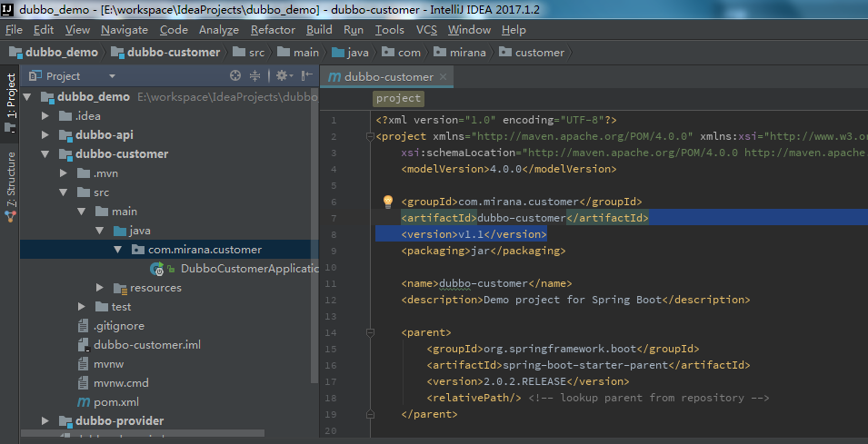Expand the resources folder node
The width and height of the screenshot is (868, 444).
tap(100, 288)
